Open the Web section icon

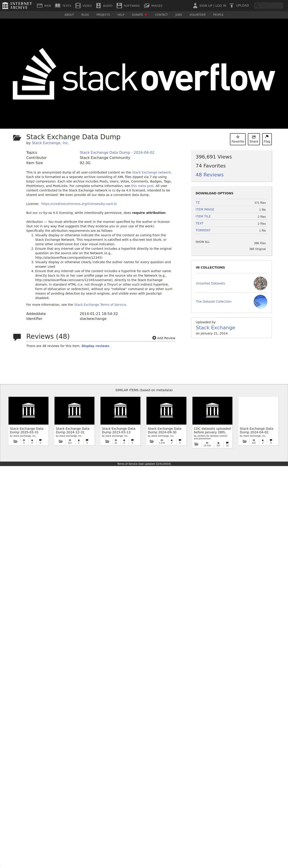[x=39, y=5]
